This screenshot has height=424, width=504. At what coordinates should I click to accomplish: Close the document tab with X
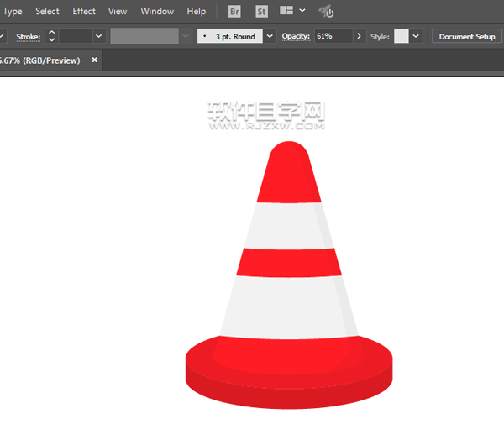95,60
